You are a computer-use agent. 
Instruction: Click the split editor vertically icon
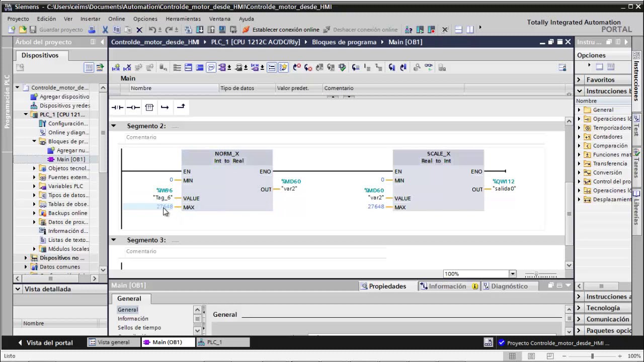[470, 30]
